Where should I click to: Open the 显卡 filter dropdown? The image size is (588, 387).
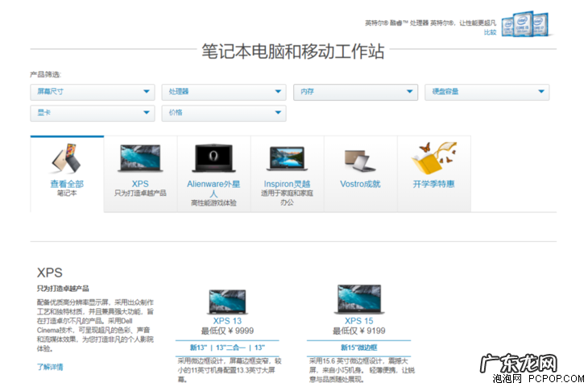click(x=93, y=113)
